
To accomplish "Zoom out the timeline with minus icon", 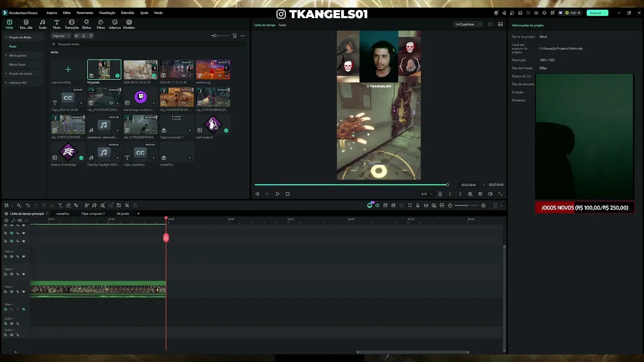I will pyautogui.click(x=450, y=205).
